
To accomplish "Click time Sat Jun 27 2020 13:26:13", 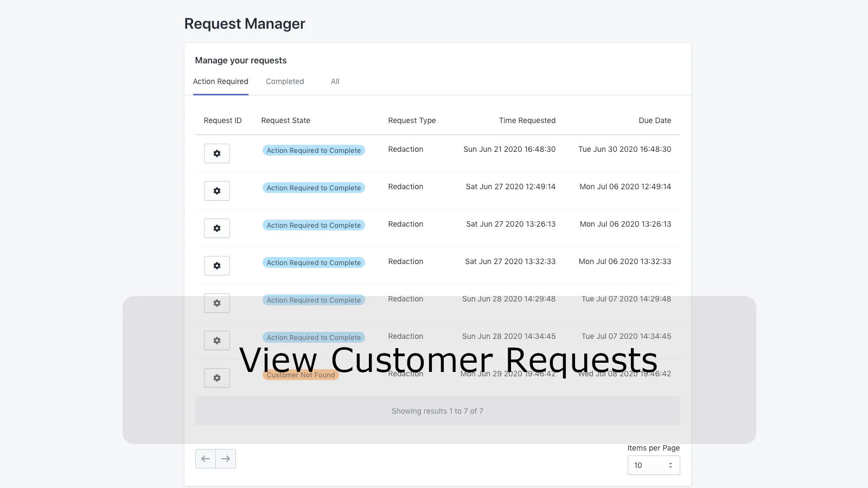I will (511, 224).
